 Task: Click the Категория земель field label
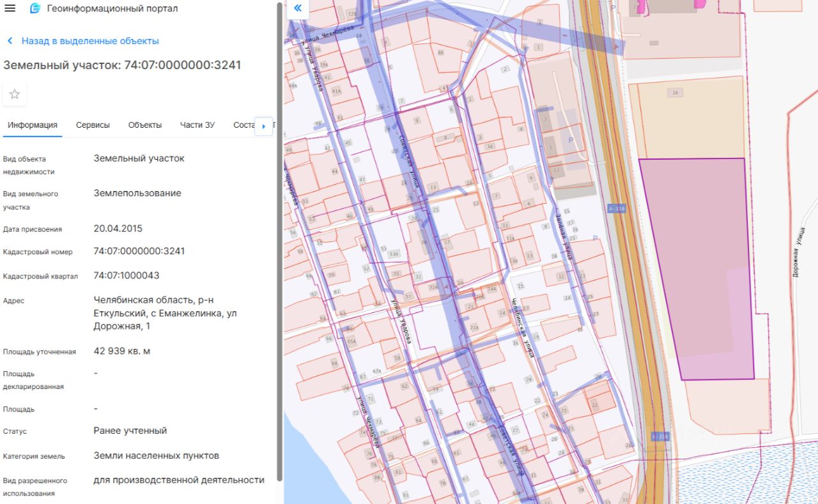[x=34, y=456]
